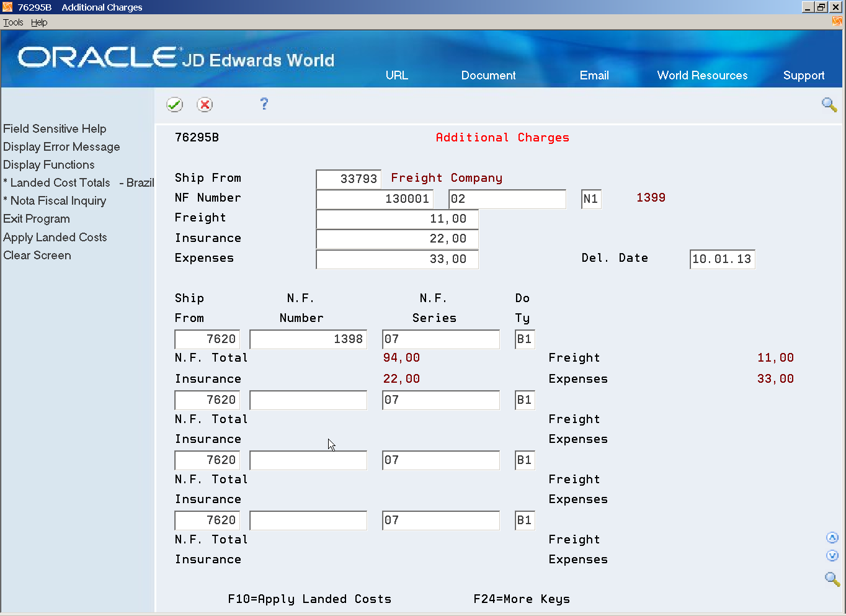The image size is (846, 616).
Task: Click F24=More Keys function key
Action: tap(522, 599)
